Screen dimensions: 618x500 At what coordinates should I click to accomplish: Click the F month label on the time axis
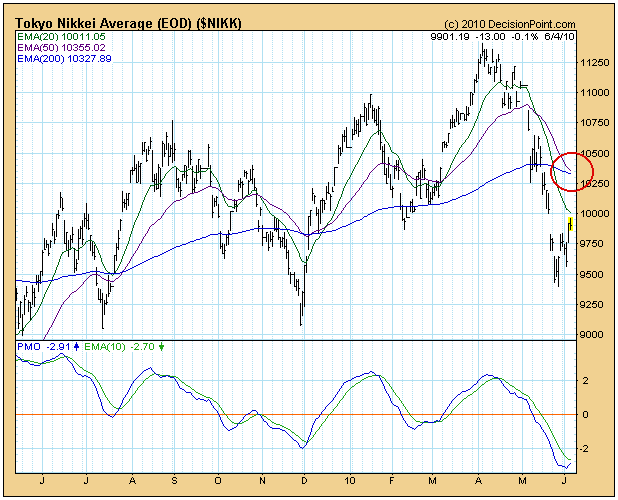pyautogui.click(x=392, y=481)
